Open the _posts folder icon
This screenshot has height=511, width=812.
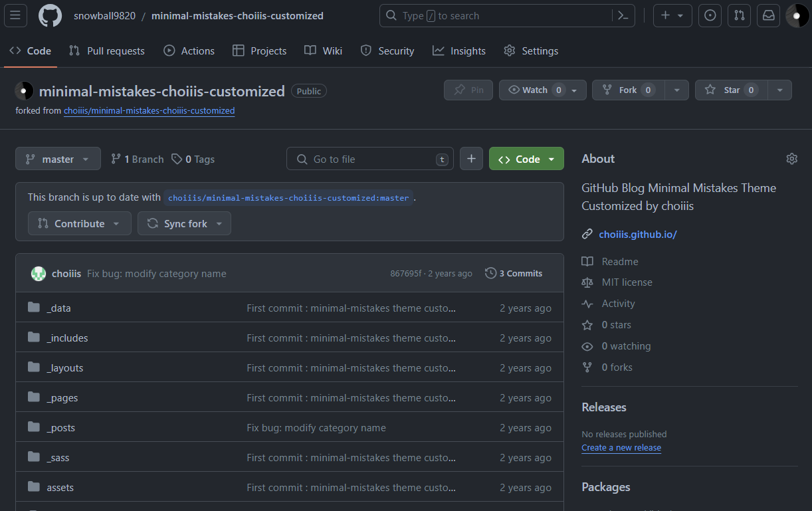(x=34, y=427)
